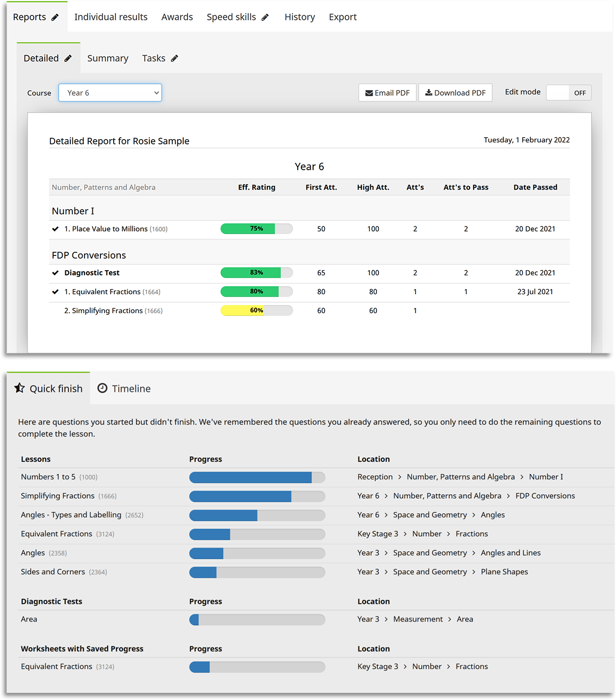This screenshot has height=700, width=616.
Task: Switch to the Individual results tab
Action: [111, 17]
